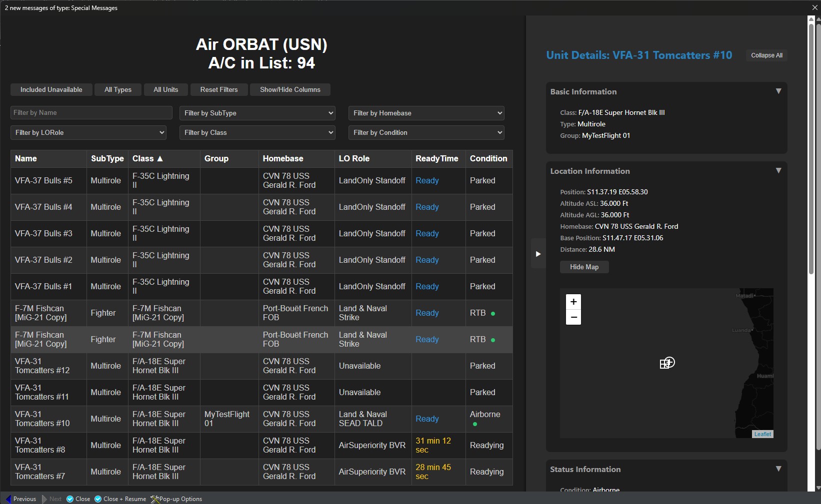This screenshot has height=504, width=821.
Task: Open the Filter by SubType dropdown
Action: (257, 113)
